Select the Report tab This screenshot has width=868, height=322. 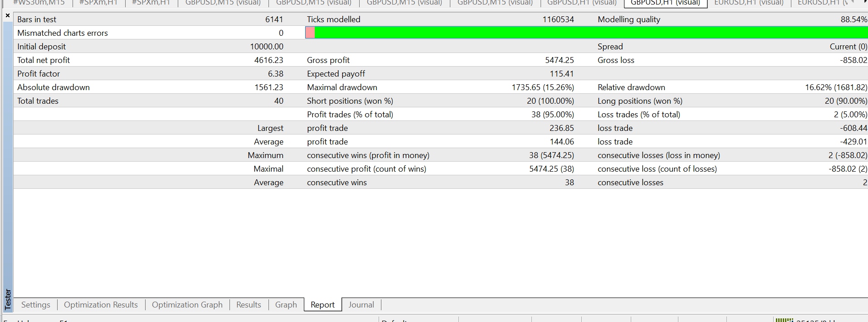pos(322,305)
